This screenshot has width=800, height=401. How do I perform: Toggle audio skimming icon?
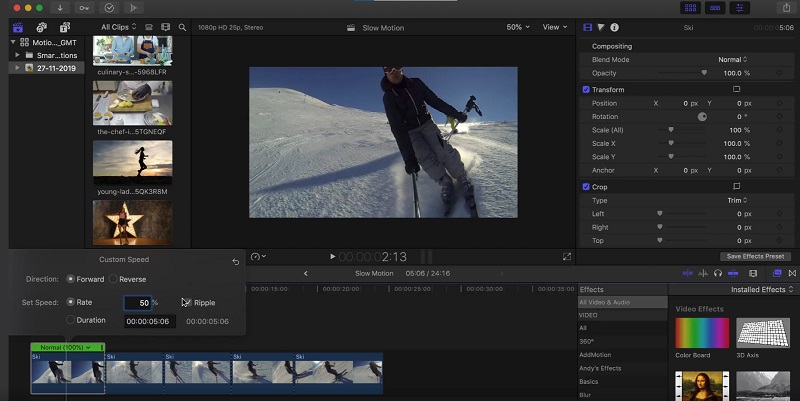coord(703,273)
